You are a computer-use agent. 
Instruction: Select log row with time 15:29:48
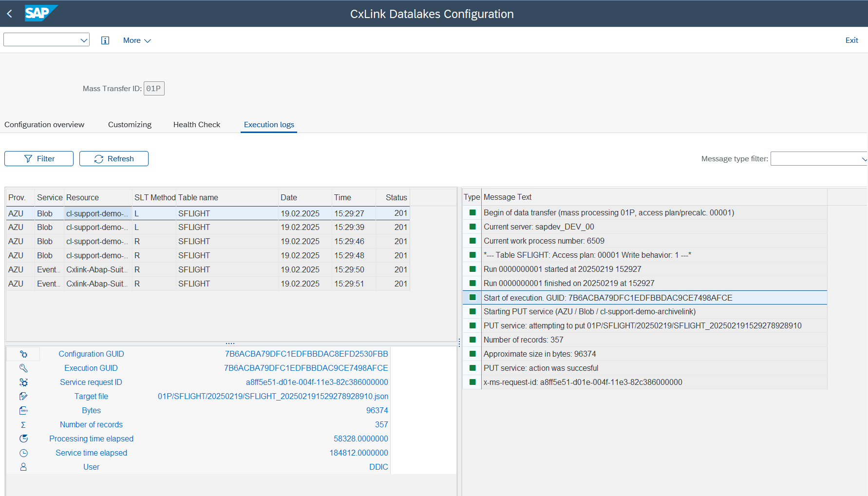pos(208,256)
